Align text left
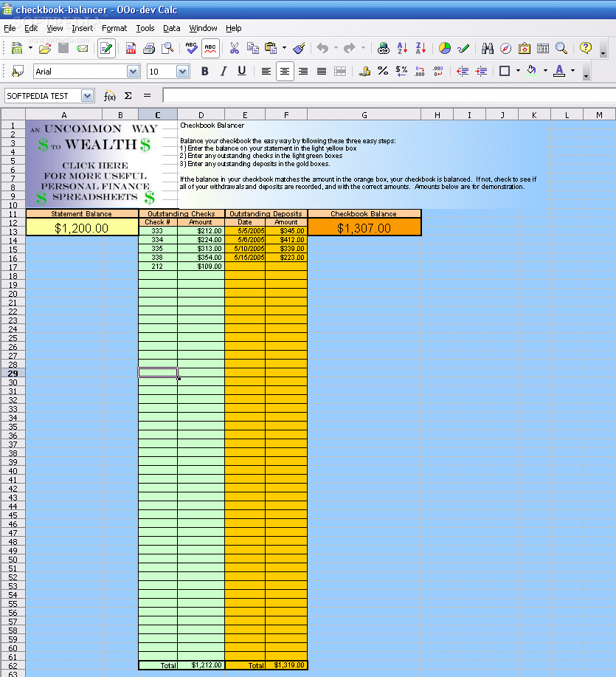 tap(266, 71)
